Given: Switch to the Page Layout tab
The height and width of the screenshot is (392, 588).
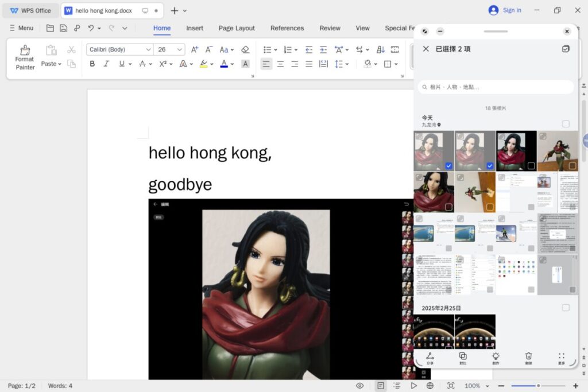Looking at the screenshot, I should click(237, 28).
